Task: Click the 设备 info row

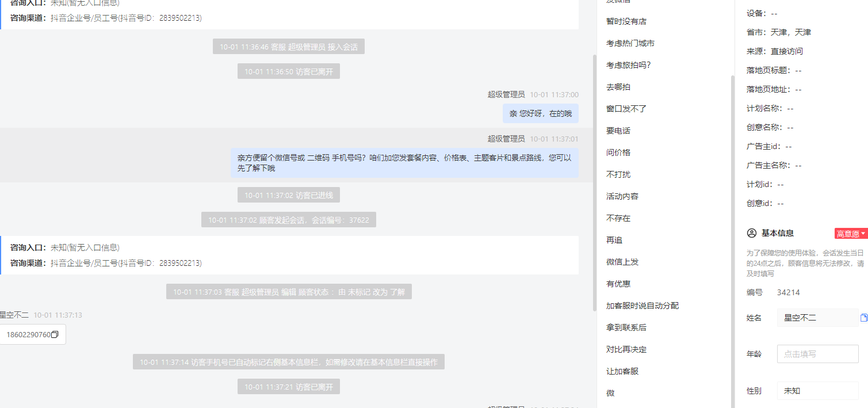Action: 762,13
